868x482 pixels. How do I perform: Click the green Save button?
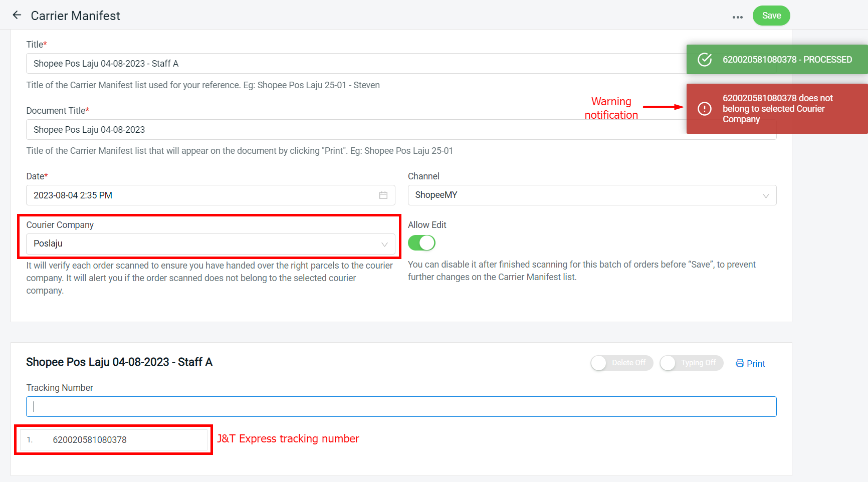click(771, 16)
